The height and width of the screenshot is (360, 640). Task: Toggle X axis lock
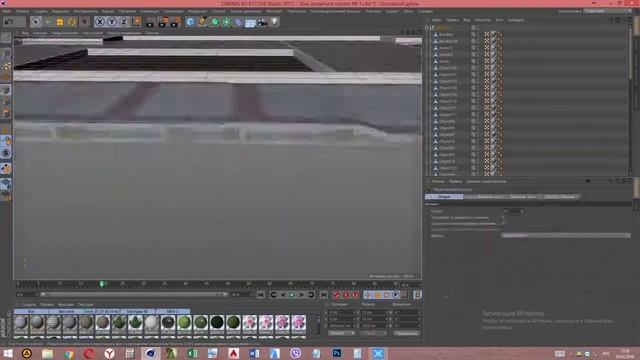100,22
